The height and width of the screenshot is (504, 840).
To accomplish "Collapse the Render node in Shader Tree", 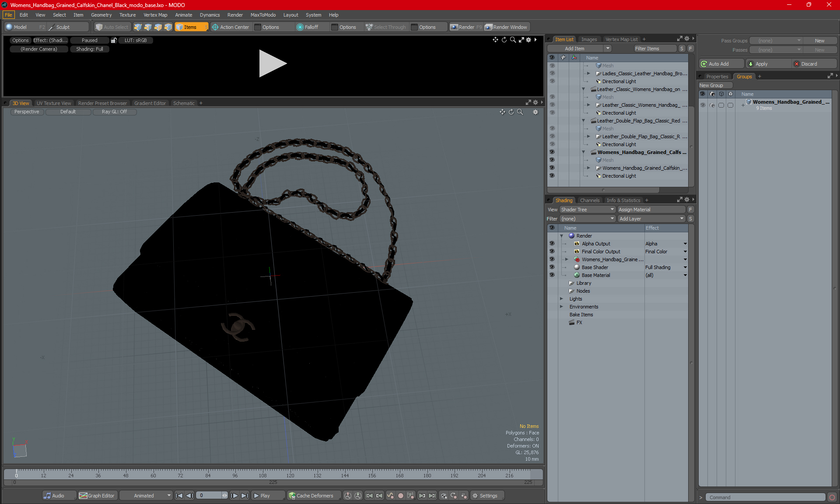I will click(x=561, y=236).
